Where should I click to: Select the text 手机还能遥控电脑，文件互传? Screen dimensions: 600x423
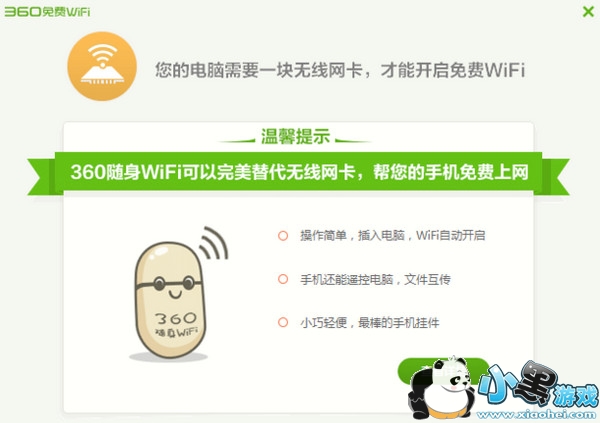375,279
